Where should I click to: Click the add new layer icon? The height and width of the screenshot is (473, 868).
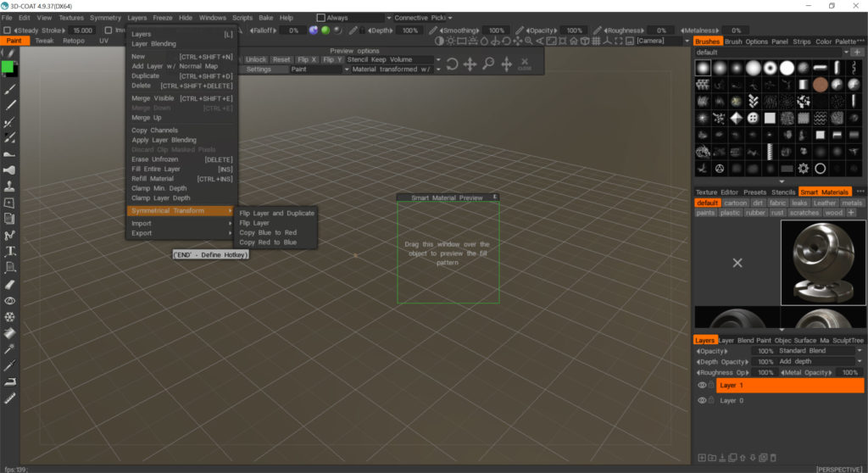pos(701,458)
